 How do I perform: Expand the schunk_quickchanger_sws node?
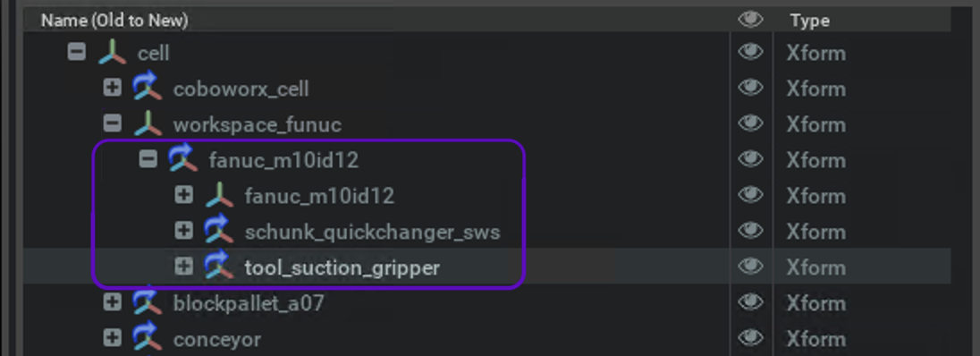(x=183, y=230)
